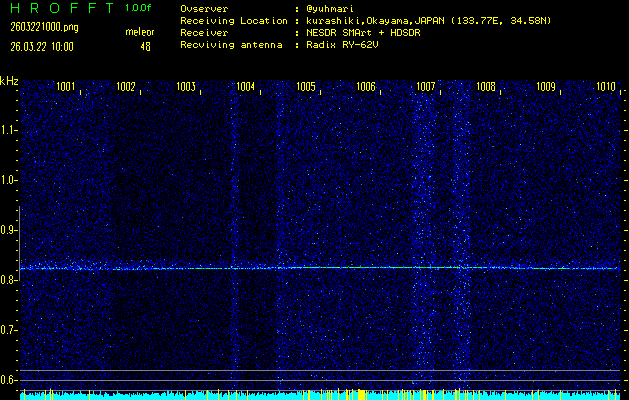Select the 1004 time marker
629x400 pixels.
(x=246, y=87)
